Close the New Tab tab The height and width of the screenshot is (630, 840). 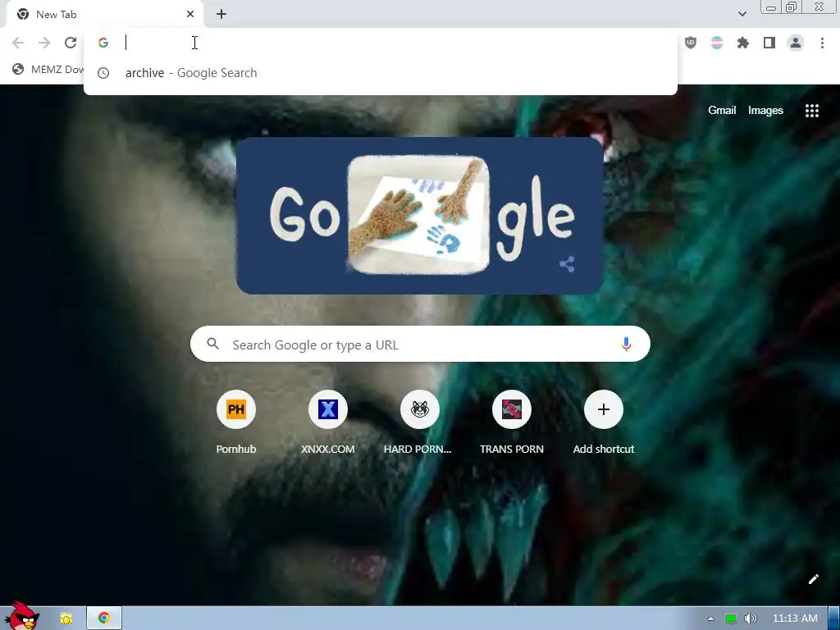[190, 15]
